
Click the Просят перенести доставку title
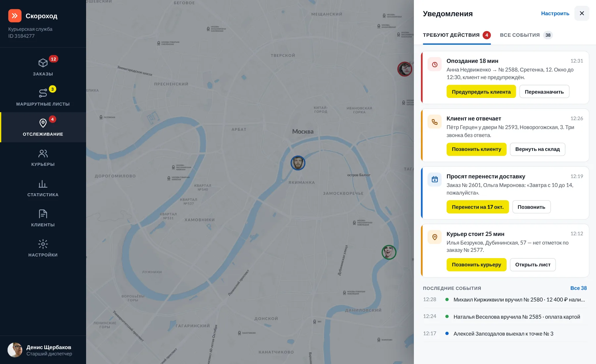pyautogui.click(x=486, y=176)
